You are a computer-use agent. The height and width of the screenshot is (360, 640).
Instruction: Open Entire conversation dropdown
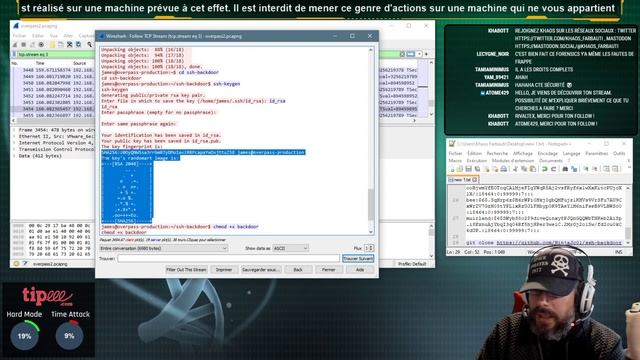[163, 248]
